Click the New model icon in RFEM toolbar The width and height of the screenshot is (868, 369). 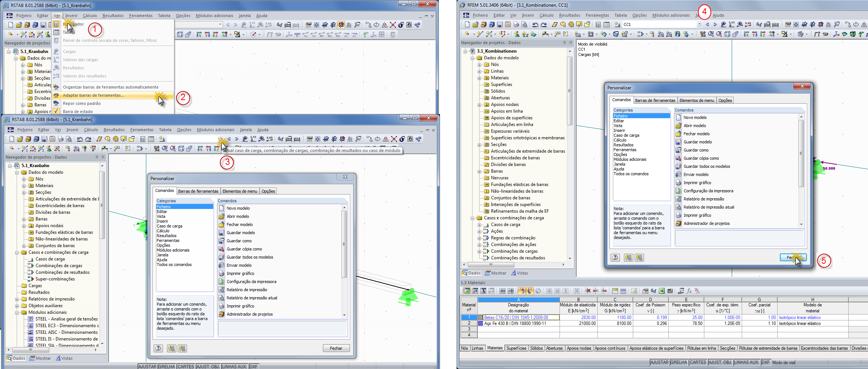point(467,24)
